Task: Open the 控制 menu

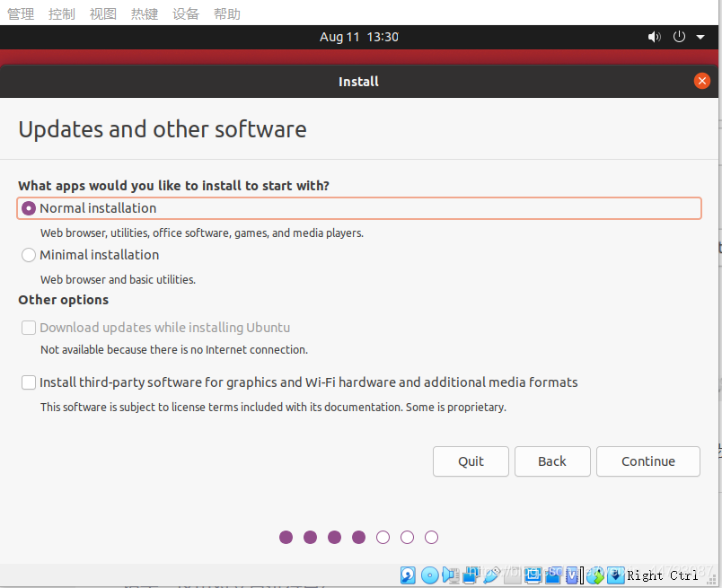Action: point(62,13)
